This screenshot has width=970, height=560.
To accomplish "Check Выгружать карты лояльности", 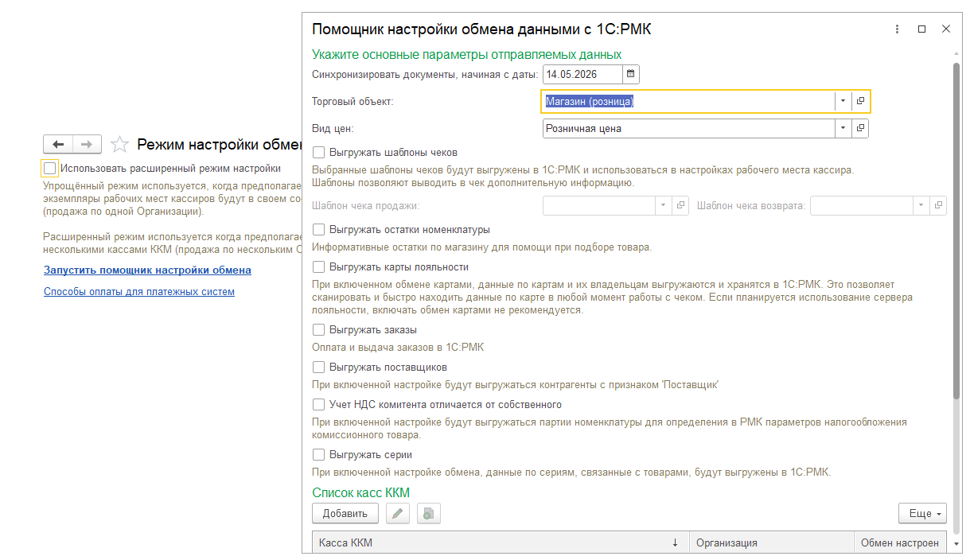I will tap(319, 267).
